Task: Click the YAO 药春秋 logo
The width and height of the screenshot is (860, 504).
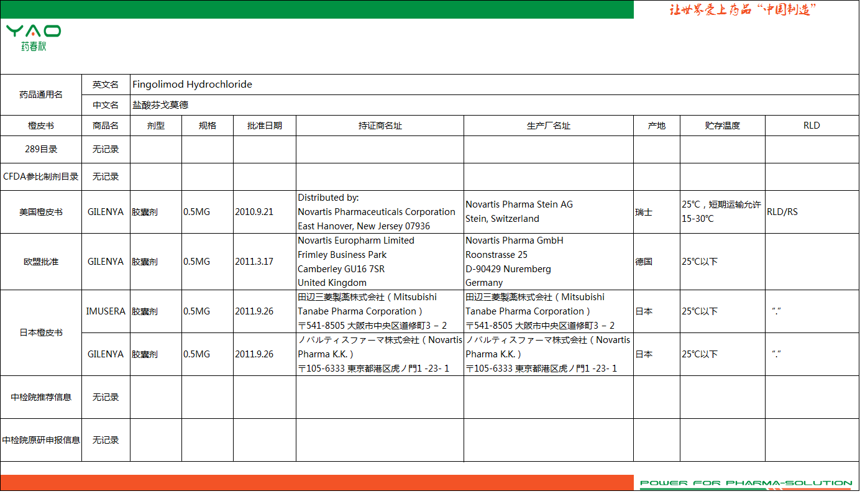Action: tap(34, 38)
